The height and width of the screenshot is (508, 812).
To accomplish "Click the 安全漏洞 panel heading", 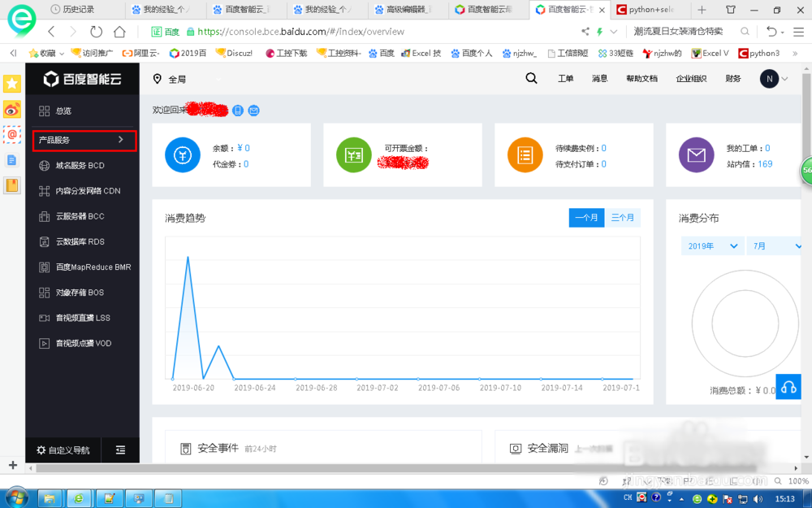I will [548, 449].
